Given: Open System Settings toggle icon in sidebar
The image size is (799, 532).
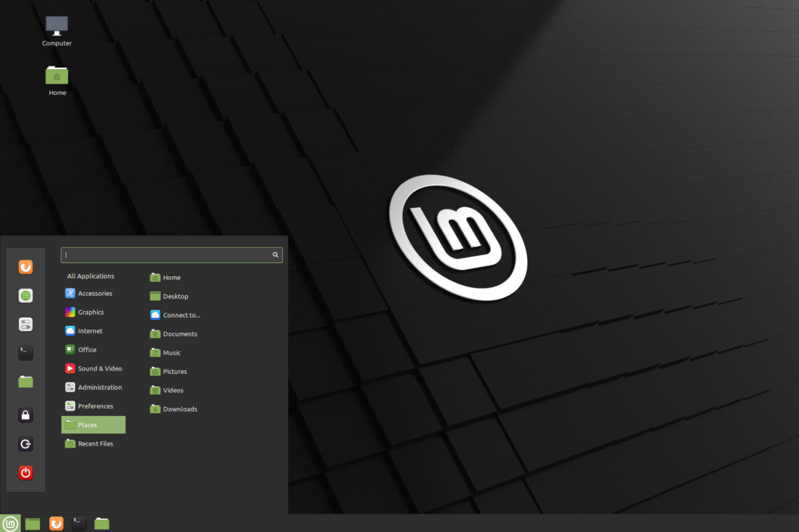Looking at the screenshot, I should (26, 324).
